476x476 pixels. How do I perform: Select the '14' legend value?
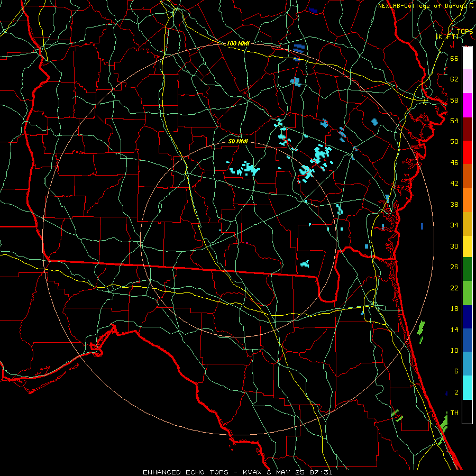454,329
